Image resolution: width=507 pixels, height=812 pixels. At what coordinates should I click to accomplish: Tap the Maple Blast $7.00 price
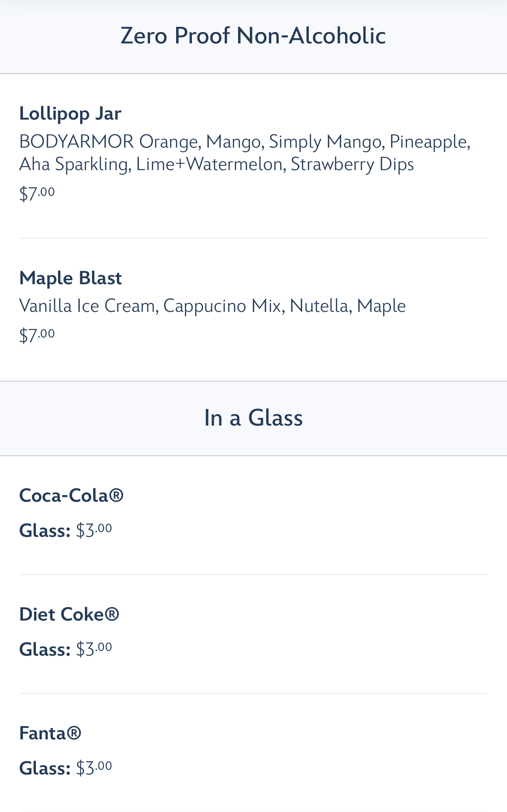point(37,335)
